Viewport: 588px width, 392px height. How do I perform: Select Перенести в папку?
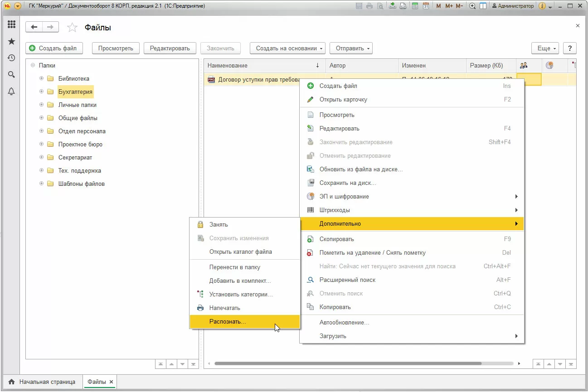[244, 267]
